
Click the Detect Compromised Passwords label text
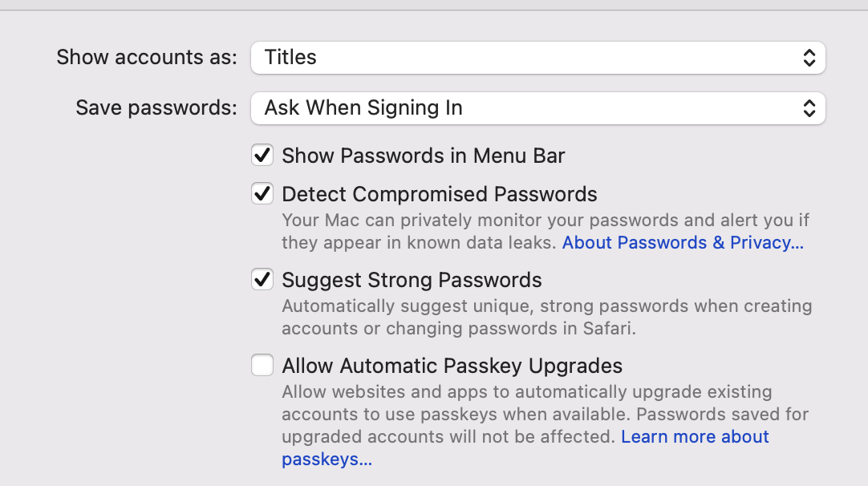[x=439, y=193]
